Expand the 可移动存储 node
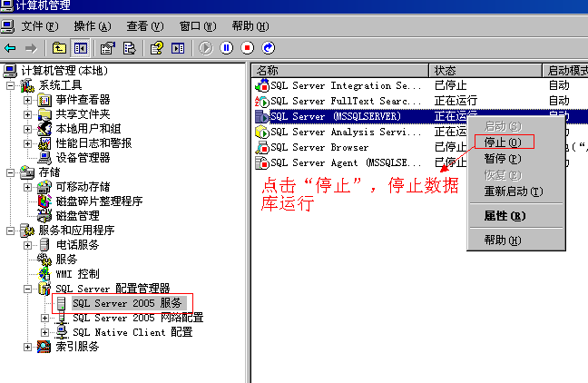Image resolution: width=588 pixels, height=383 pixels. click(27, 187)
